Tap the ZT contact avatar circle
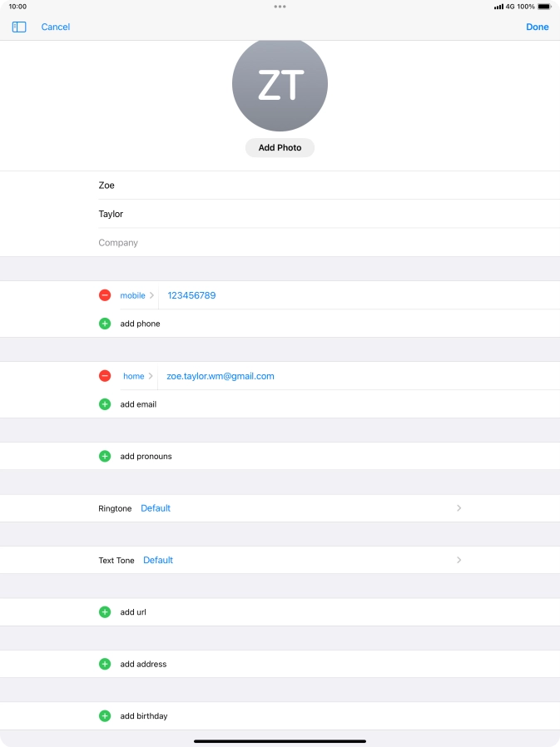Screen dimensions: 560x747 tap(280, 84)
